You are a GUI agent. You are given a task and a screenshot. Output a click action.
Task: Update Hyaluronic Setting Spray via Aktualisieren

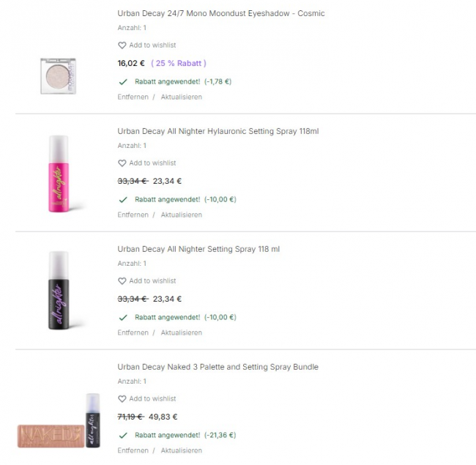tap(181, 215)
